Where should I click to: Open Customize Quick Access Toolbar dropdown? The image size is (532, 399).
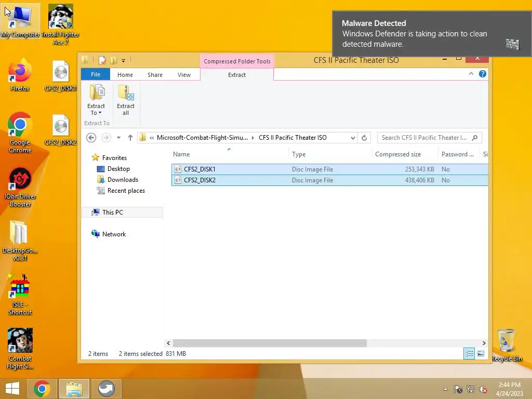(124, 61)
